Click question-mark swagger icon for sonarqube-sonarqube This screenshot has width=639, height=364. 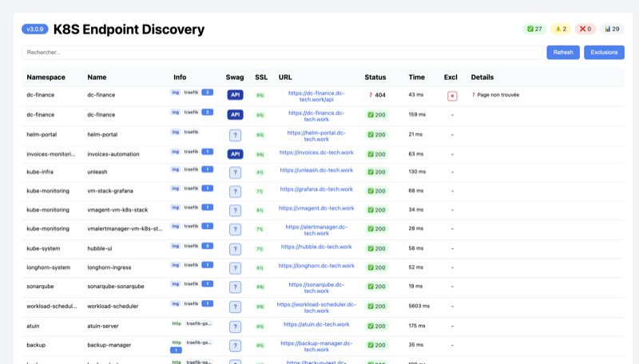[235, 287]
